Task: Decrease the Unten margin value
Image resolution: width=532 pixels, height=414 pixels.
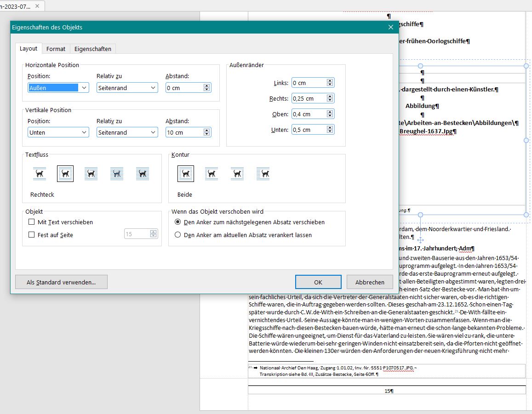Action: click(330, 131)
